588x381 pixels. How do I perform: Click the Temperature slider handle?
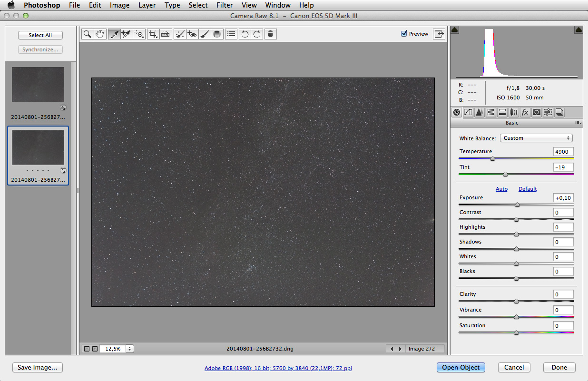tap(492, 158)
